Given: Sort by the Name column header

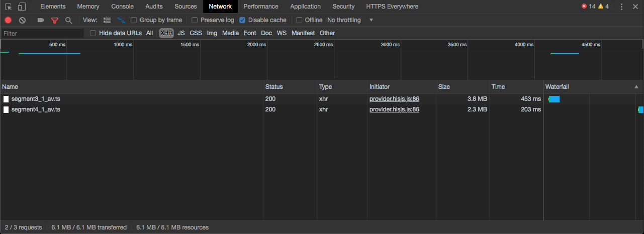Looking at the screenshot, I should click(132, 87).
